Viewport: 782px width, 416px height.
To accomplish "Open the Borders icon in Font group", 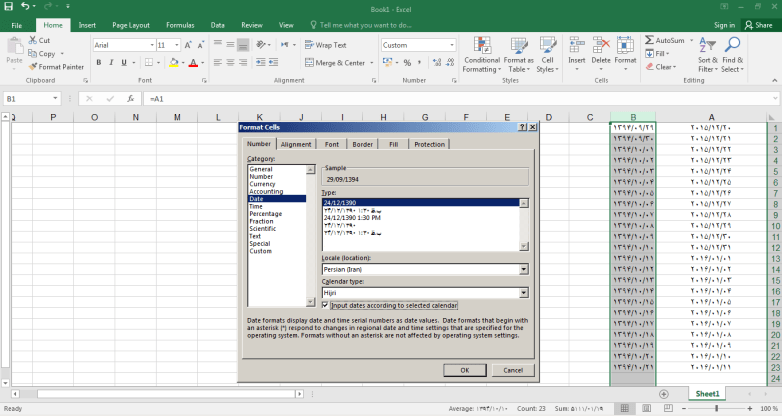I will click(x=149, y=62).
